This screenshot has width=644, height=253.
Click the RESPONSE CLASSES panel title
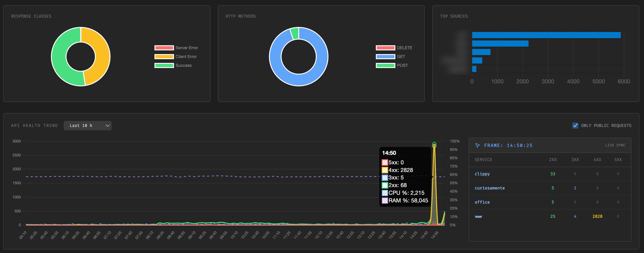[x=31, y=16]
